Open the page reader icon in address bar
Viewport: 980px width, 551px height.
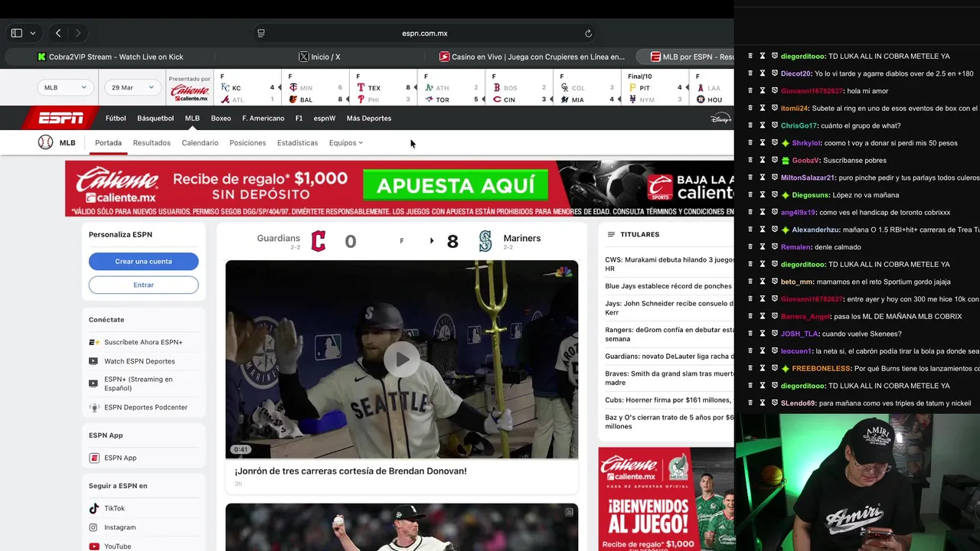tap(261, 33)
